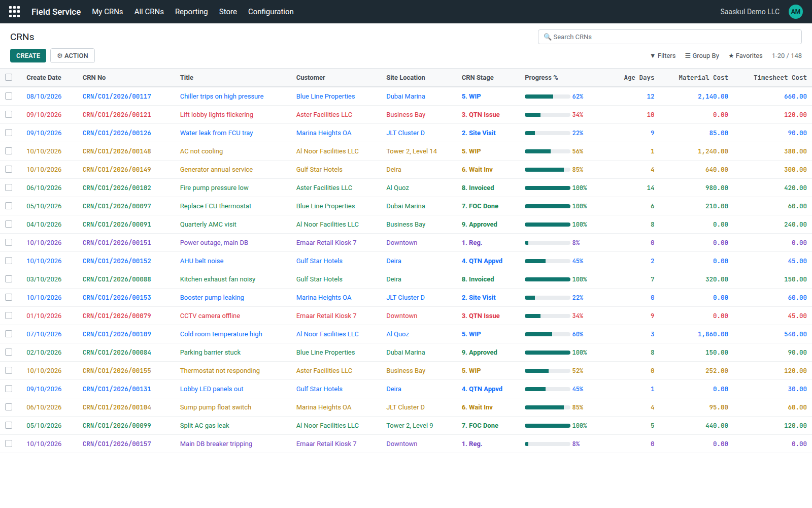The height and width of the screenshot is (508, 812).
Task: Open the My CRNs menu
Action: click(x=108, y=12)
